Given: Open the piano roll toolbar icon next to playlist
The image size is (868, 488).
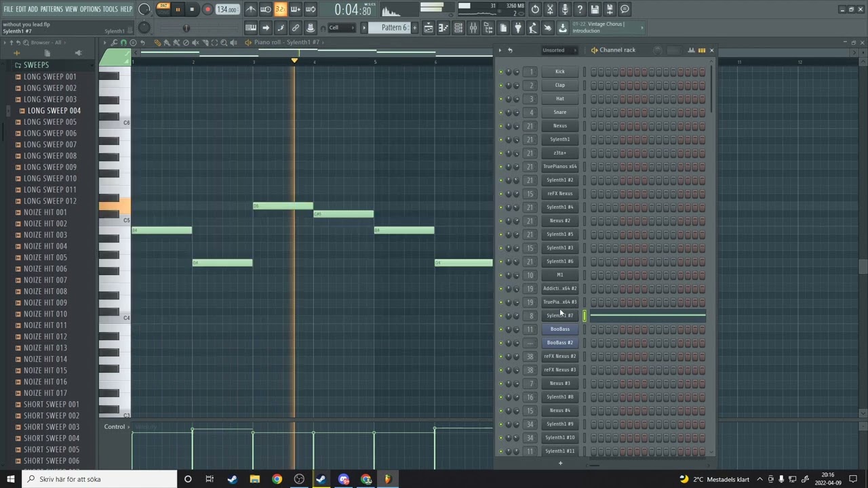Looking at the screenshot, I should (x=443, y=28).
